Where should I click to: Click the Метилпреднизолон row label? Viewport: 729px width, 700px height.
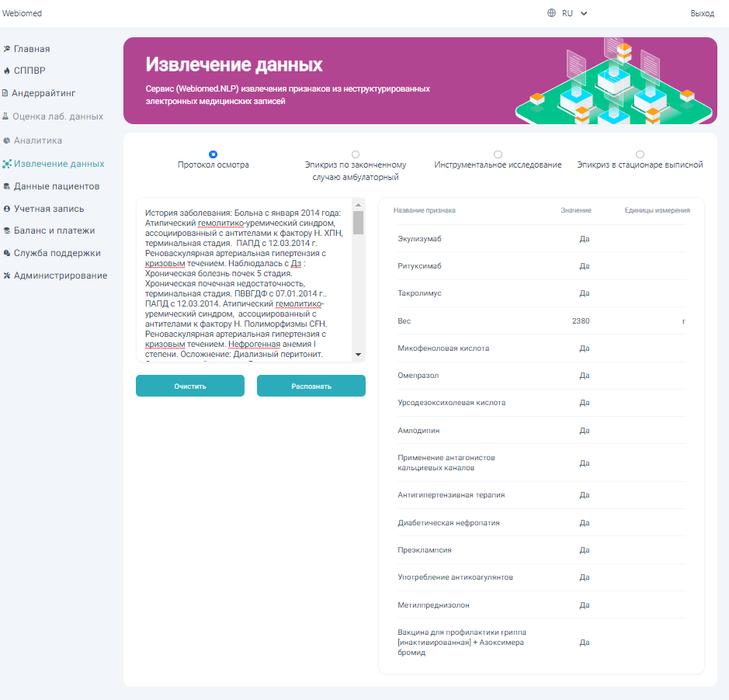tap(433, 605)
